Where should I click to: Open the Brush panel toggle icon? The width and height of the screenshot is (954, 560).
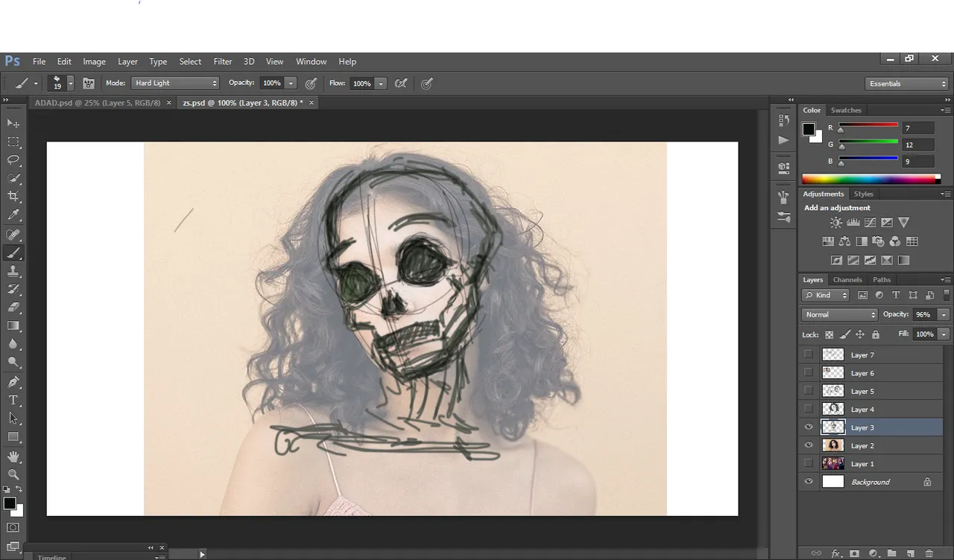coord(89,83)
